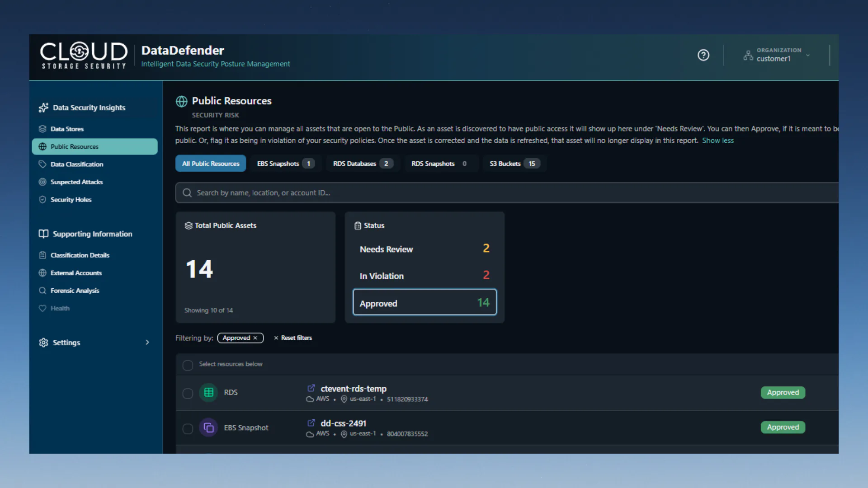Click the Cloud Storage Security logo
868x488 pixels.
tap(84, 56)
